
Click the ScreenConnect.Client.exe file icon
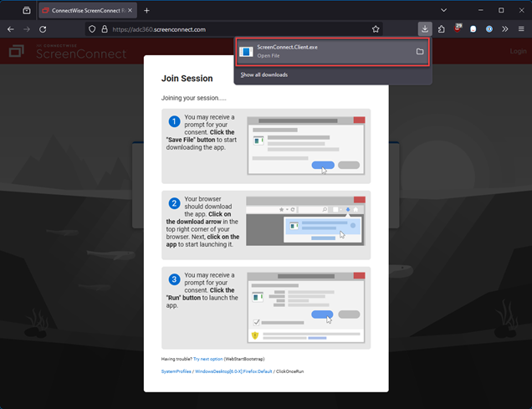246,52
